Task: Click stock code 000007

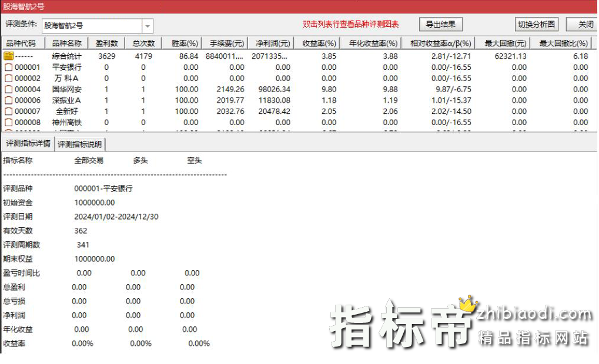Action: tap(28, 112)
